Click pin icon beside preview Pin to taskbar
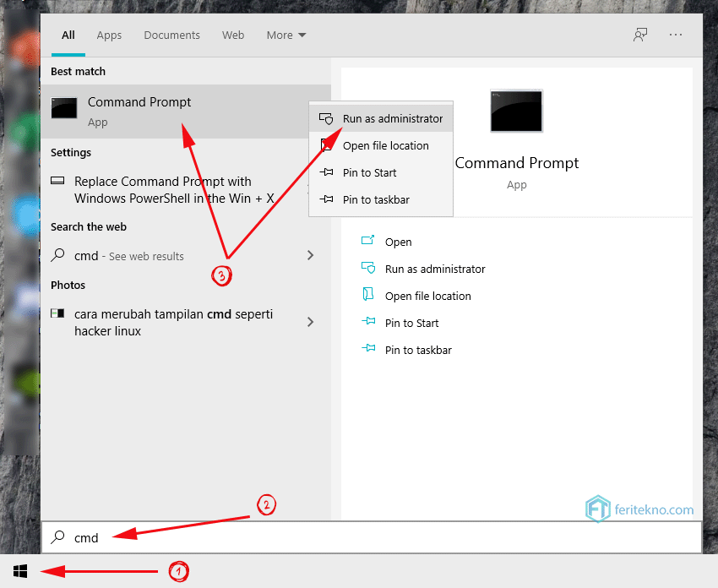This screenshot has height=588, width=718. click(368, 348)
